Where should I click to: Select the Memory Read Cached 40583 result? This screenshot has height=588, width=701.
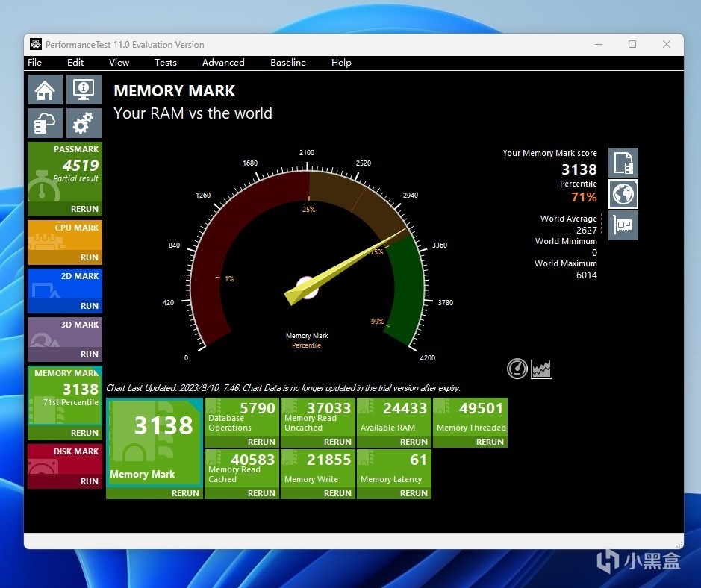242,469
